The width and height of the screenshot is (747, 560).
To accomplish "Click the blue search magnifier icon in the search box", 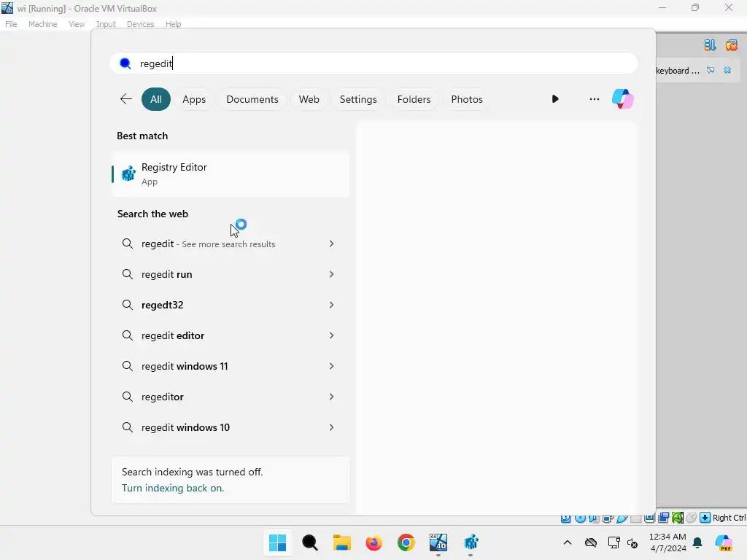I will [x=125, y=63].
